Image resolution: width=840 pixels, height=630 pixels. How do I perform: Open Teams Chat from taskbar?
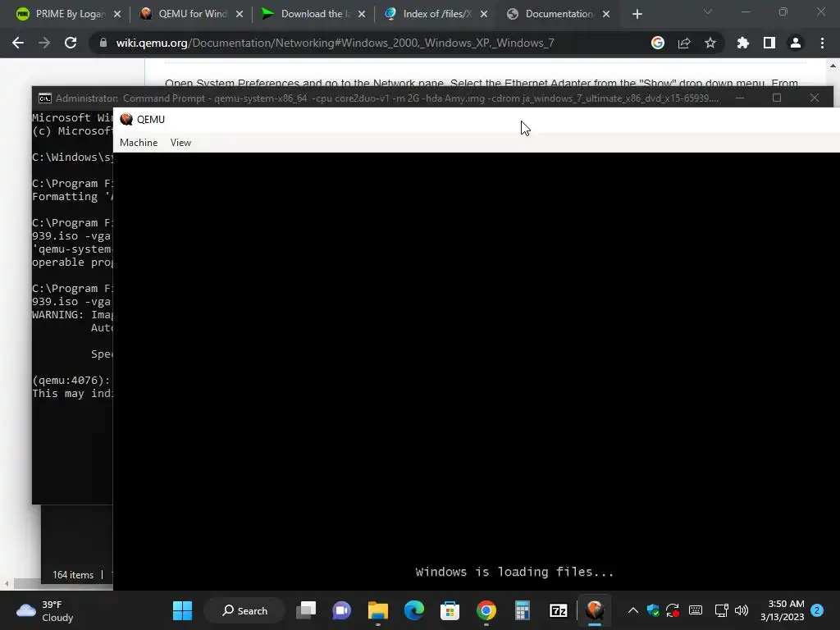[x=342, y=610]
